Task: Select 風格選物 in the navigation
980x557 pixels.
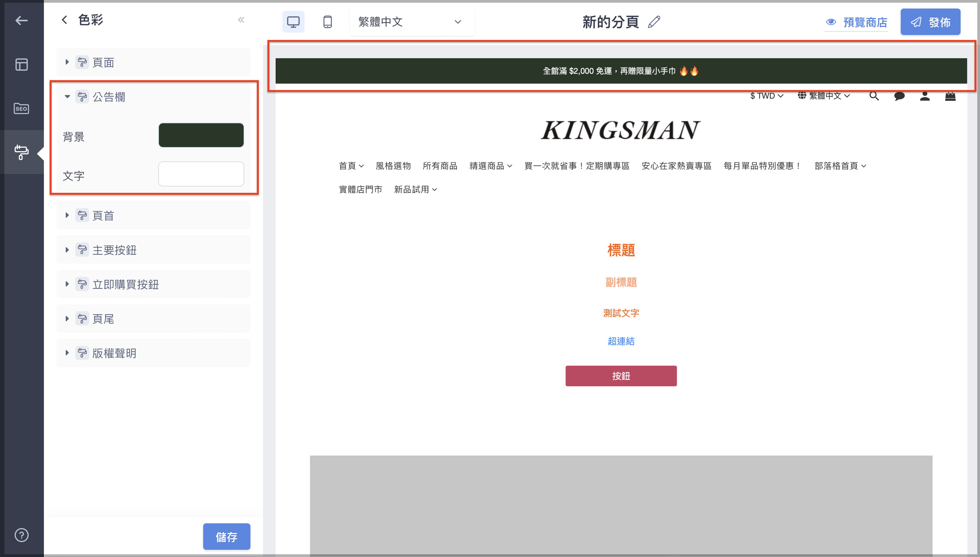Action: point(393,166)
